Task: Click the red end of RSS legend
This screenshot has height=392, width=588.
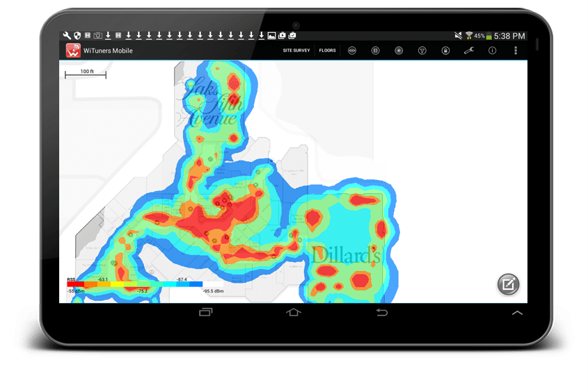Action: pyautogui.click(x=76, y=284)
